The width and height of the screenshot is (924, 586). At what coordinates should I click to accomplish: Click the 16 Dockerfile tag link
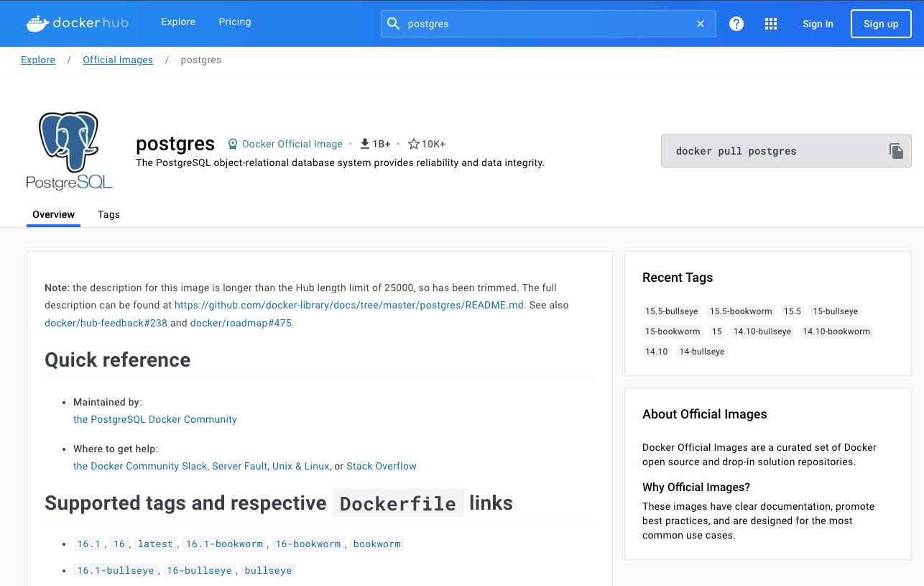pos(119,544)
